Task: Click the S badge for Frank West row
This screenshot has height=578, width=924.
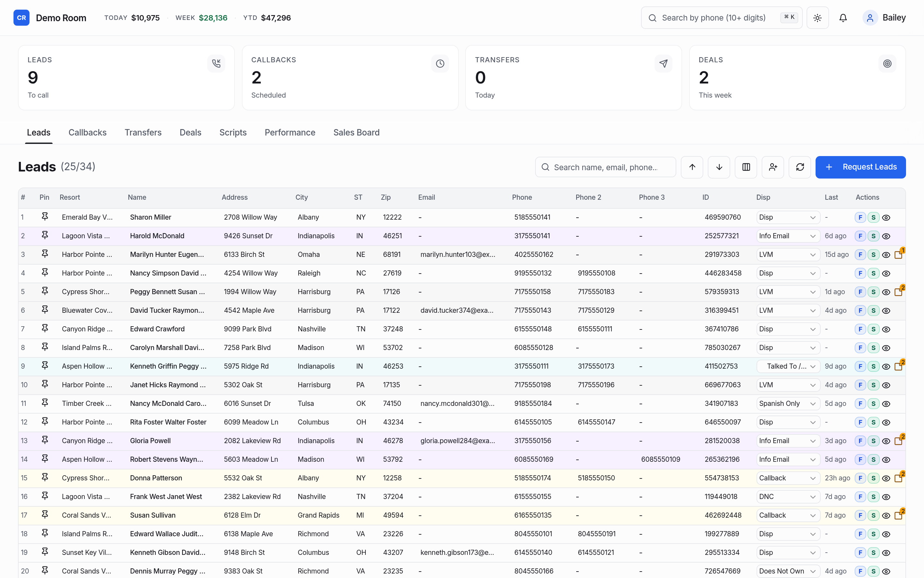Action: point(873,496)
